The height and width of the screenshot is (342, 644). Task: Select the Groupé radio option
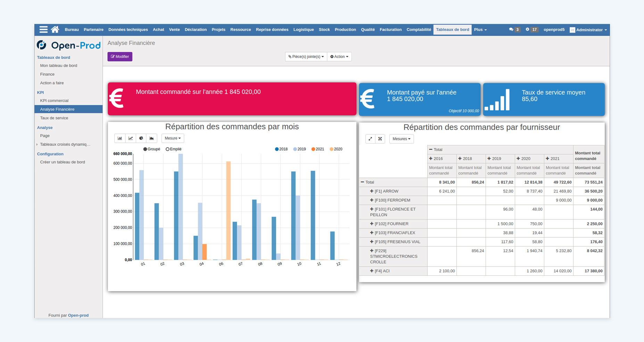[152, 149]
